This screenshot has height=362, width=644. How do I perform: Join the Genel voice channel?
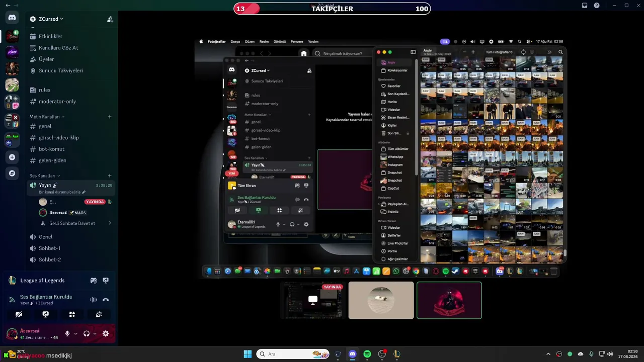coord(70,237)
